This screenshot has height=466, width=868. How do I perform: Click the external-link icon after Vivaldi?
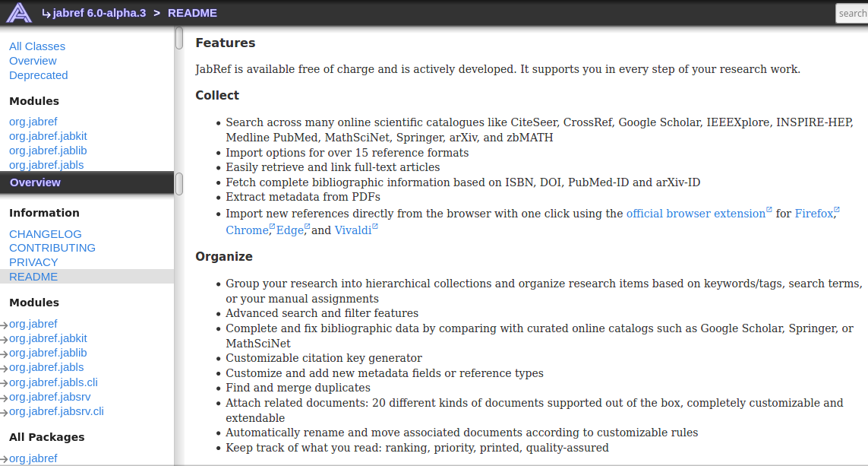pos(375,227)
